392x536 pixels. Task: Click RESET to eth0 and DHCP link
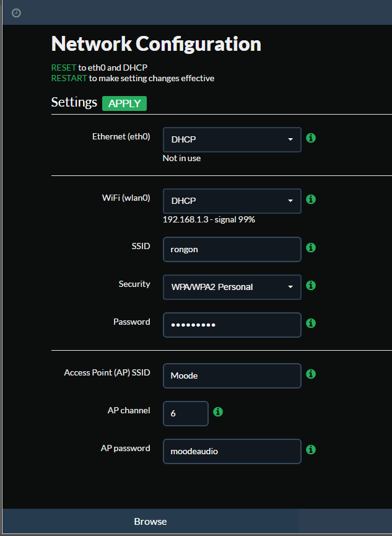[64, 68]
